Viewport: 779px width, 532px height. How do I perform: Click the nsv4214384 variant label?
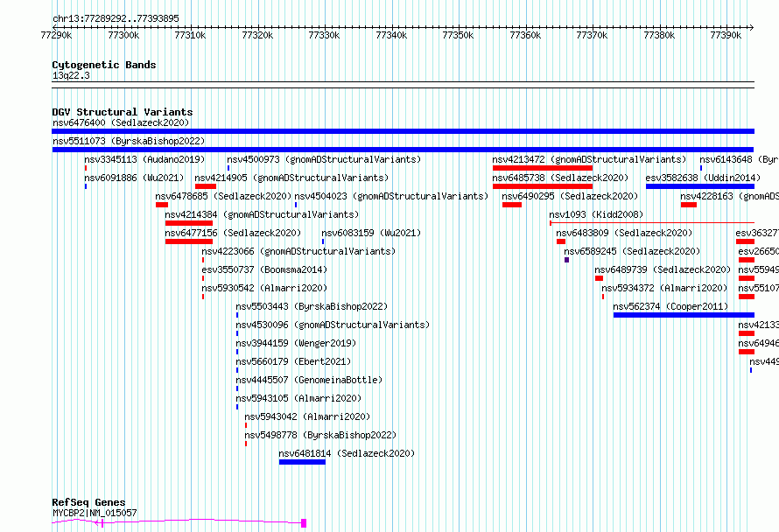pos(262,214)
